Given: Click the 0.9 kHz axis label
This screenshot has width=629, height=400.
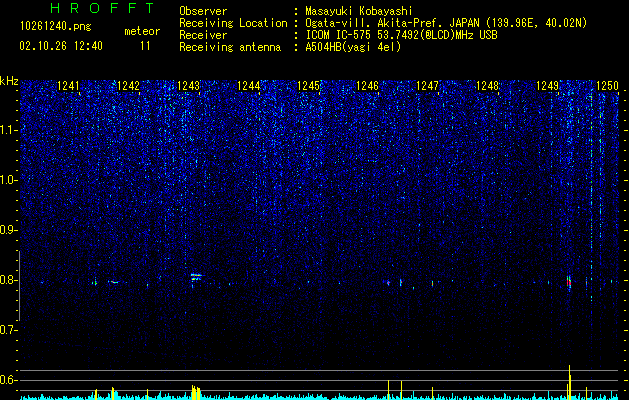Looking at the screenshot, I should click(x=9, y=230).
